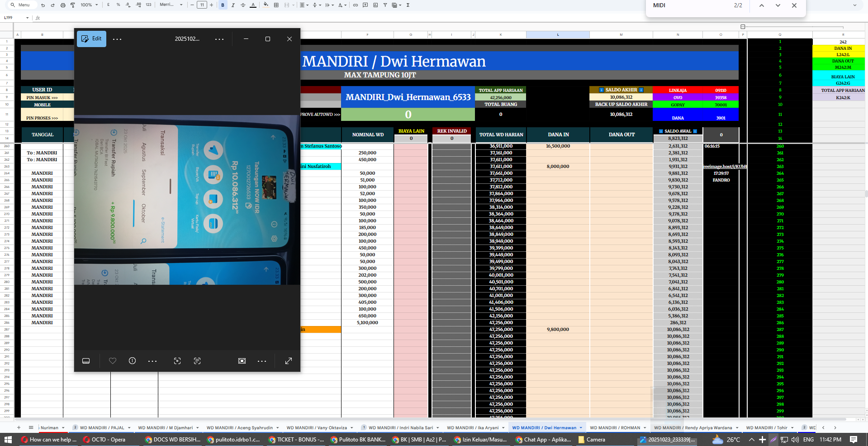Create a filter with funnel icon
The width and height of the screenshot is (868, 446).
(x=385, y=5)
